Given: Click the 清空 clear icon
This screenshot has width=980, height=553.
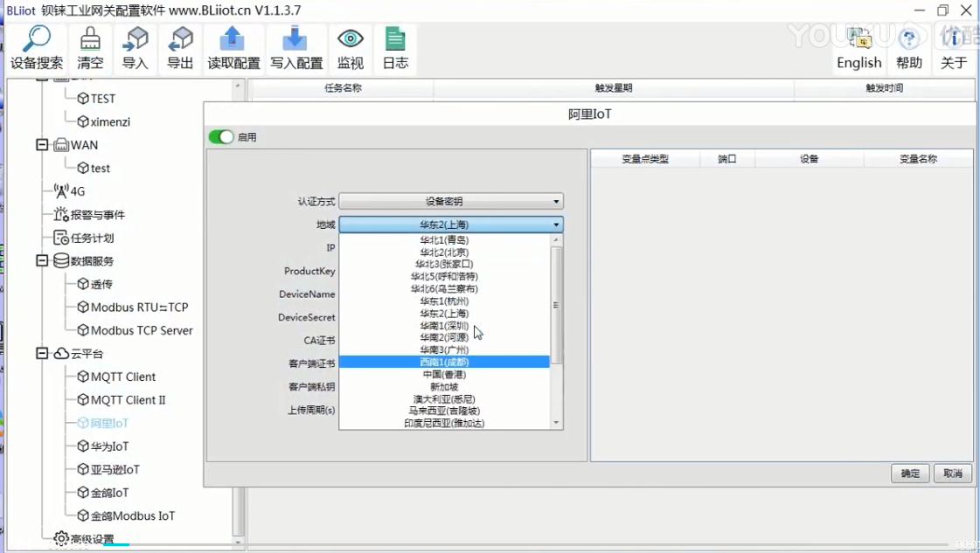Looking at the screenshot, I should tap(90, 40).
